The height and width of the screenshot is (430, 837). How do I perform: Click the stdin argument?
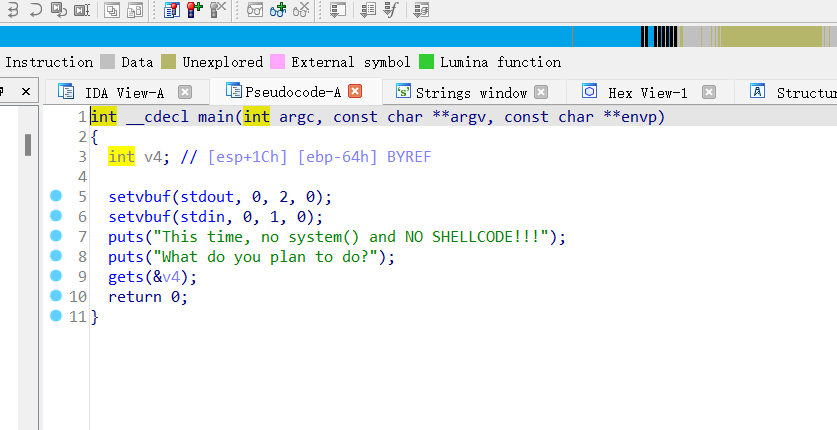(x=202, y=217)
